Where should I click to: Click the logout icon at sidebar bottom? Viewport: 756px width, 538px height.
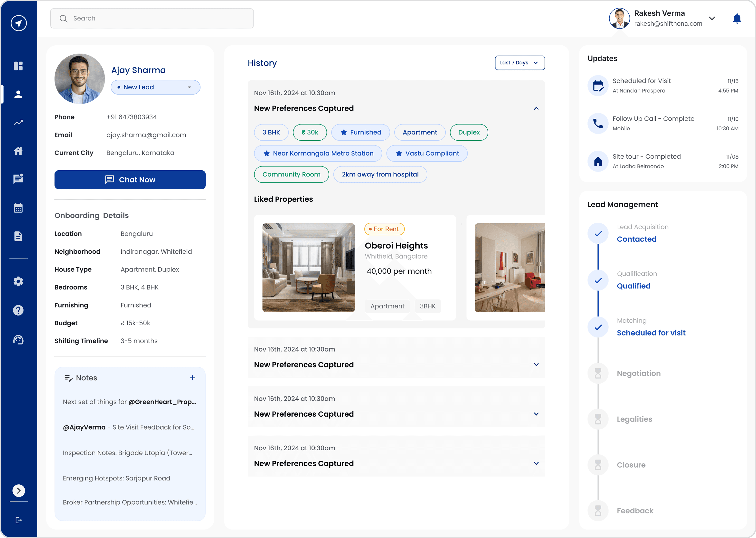tap(19, 520)
